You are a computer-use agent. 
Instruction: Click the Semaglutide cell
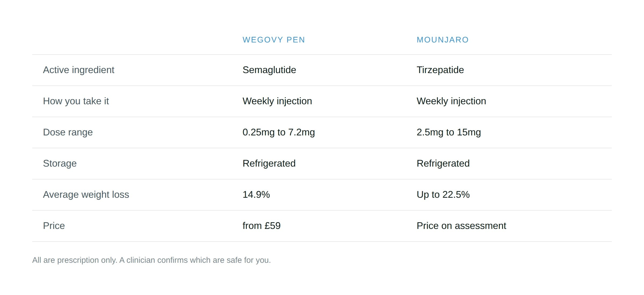click(269, 70)
